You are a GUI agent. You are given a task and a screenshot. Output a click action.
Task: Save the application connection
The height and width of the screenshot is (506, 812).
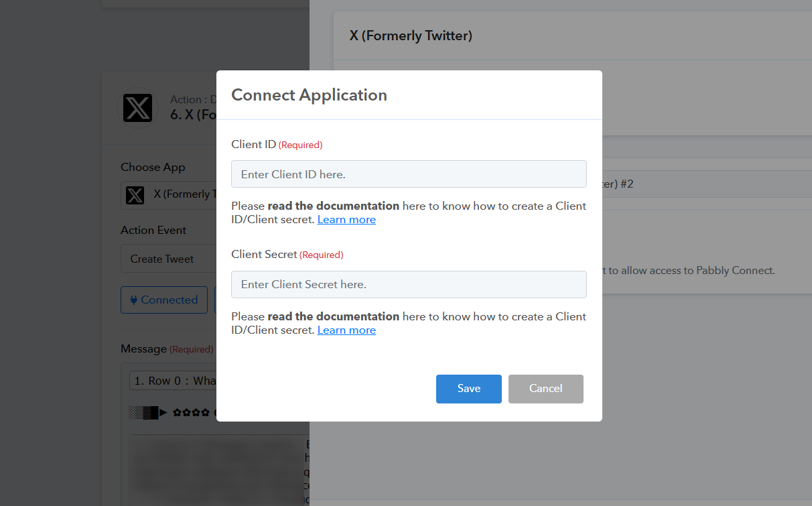tap(469, 389)
